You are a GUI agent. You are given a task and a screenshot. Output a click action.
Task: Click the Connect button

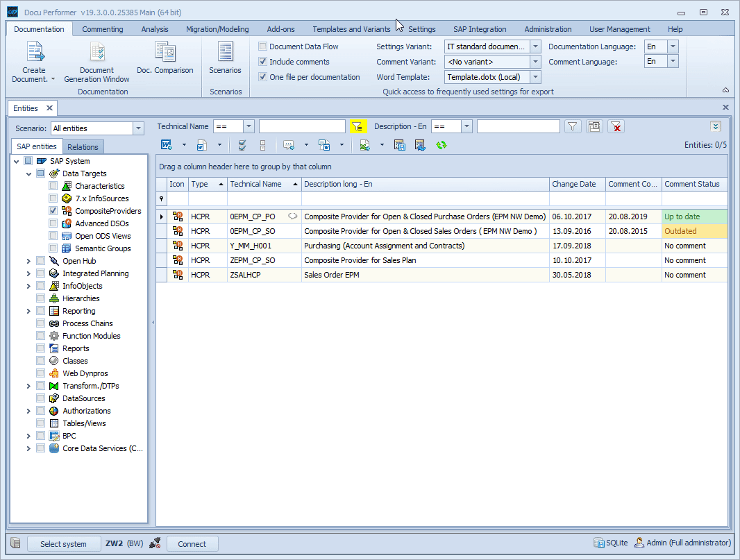(192, 544)
